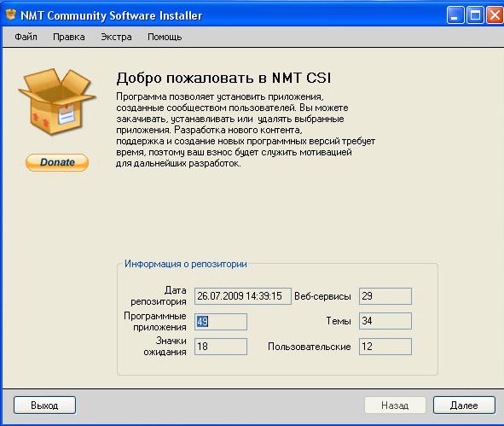Screen dimensions: 504x426
Task: Click the heading Добро пожаловать в NMT CSI
Action: (x=223, y=79)
